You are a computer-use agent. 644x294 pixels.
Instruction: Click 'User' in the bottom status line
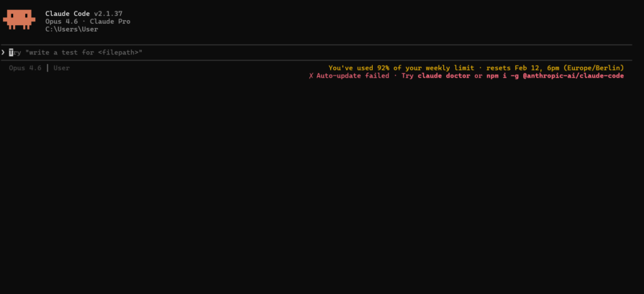tap(61, 68)
